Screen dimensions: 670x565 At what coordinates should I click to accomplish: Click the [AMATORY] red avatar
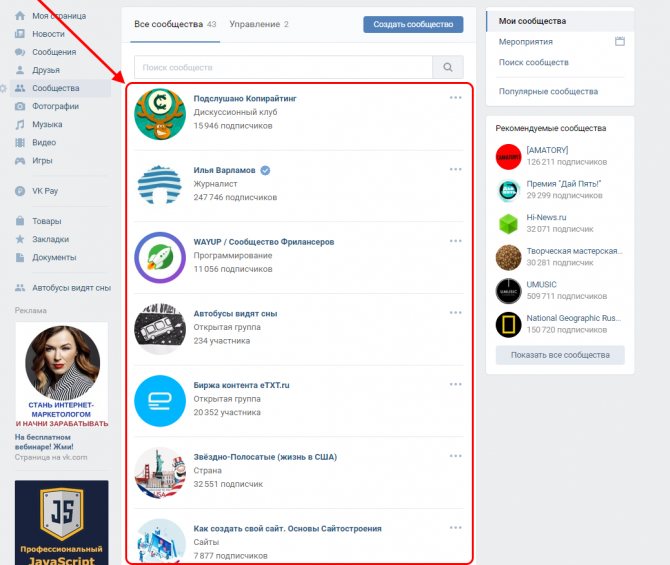tap(508, 156)
